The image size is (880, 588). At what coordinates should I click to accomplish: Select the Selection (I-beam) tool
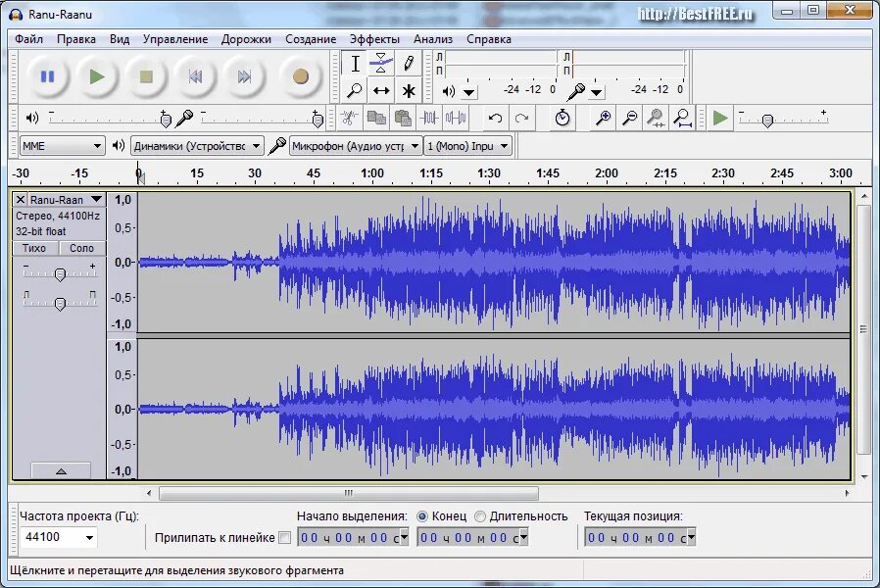pyautogui.click(x=355, y=64)
